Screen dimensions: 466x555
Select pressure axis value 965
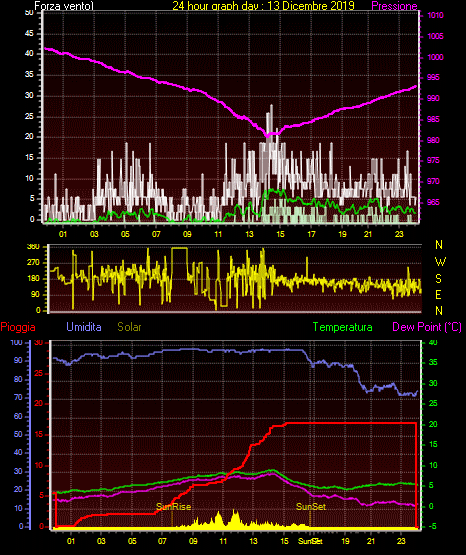(433, 202)
